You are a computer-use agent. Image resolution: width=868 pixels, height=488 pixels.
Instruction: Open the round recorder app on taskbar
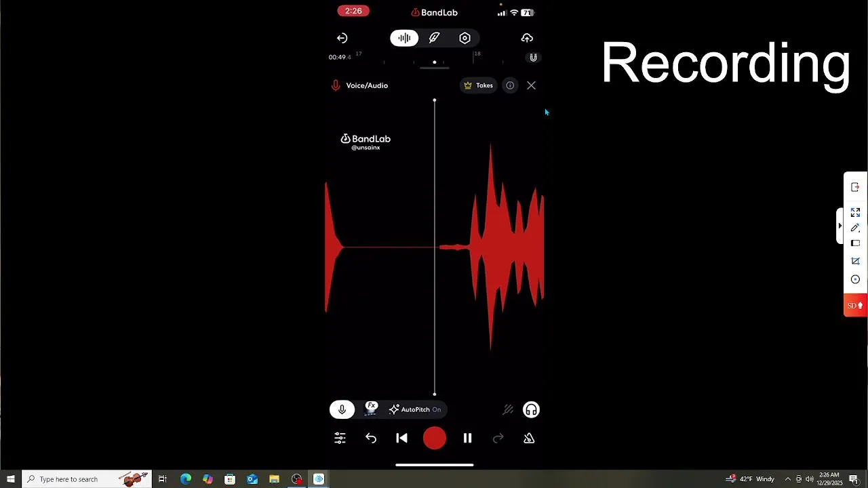(x=296, y=479)
